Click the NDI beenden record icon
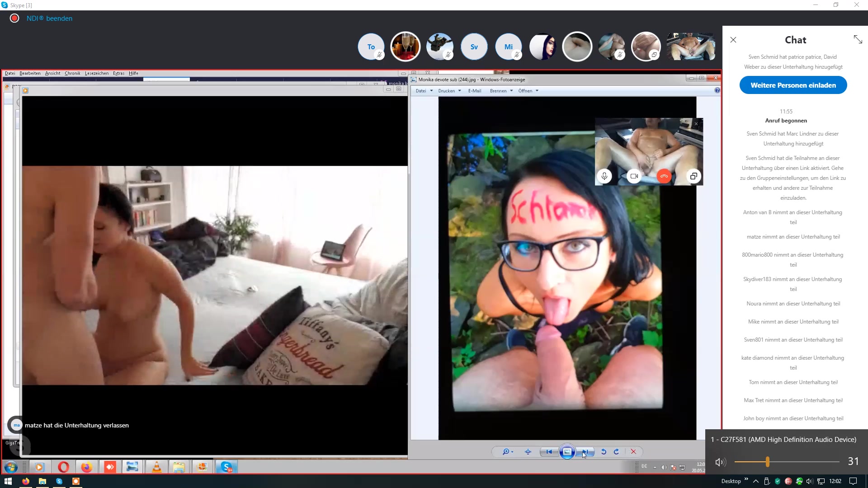Viewport: 868px width, 488px height. [14, 19]
